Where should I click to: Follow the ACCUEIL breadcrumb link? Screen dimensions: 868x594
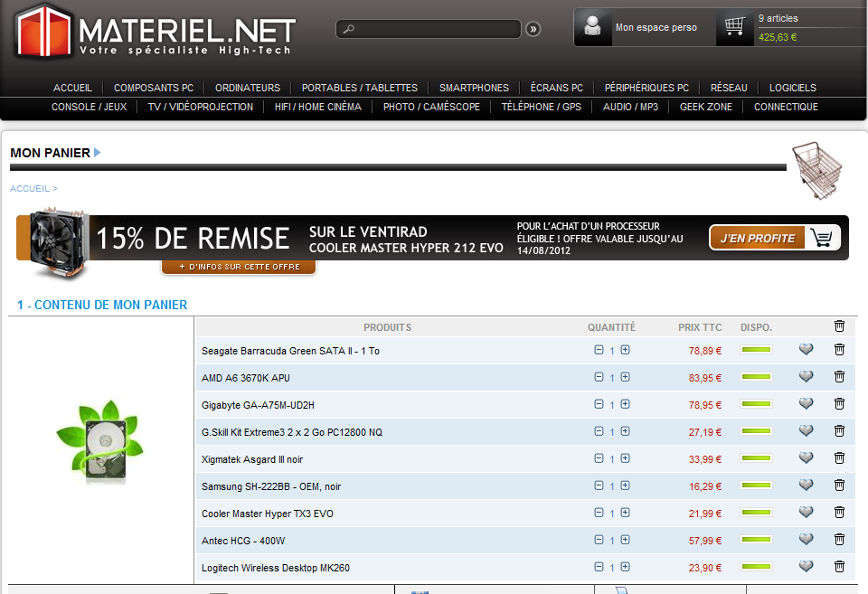coord(29,188)
